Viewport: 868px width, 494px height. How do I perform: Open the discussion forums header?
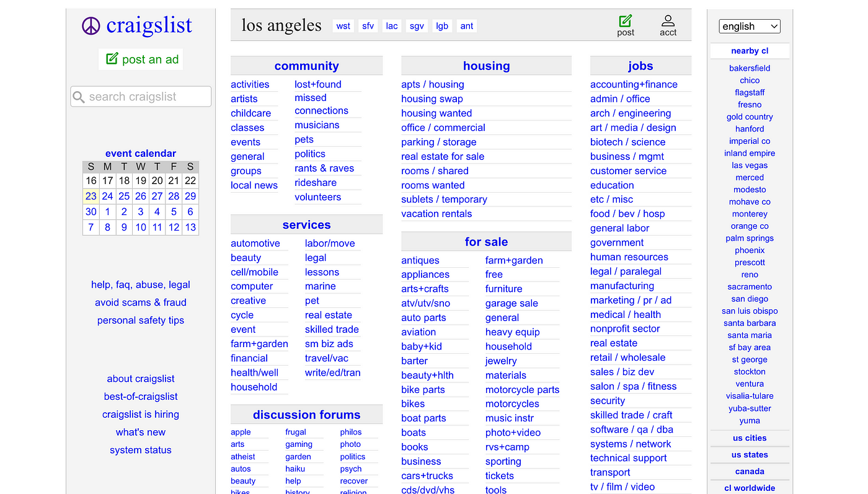306,415
